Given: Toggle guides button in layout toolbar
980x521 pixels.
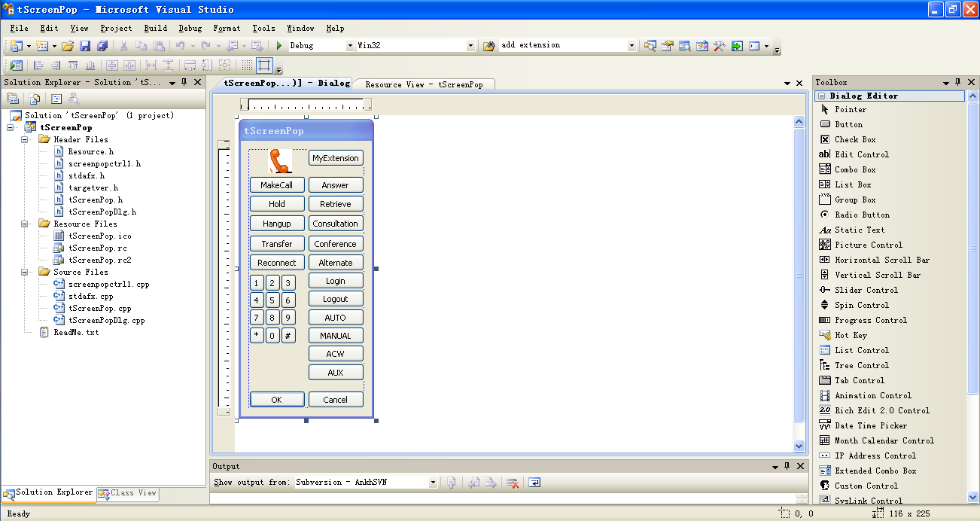Looking at the screenshot, I should click(264, 66).
